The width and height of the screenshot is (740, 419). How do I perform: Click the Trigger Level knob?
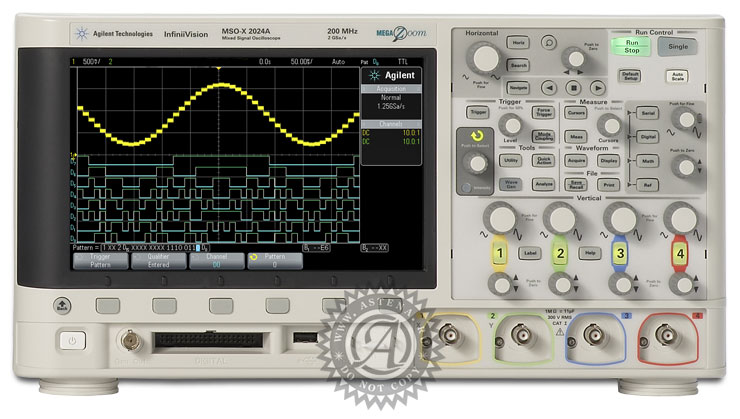pyautogui.click(x=511, y=125)
